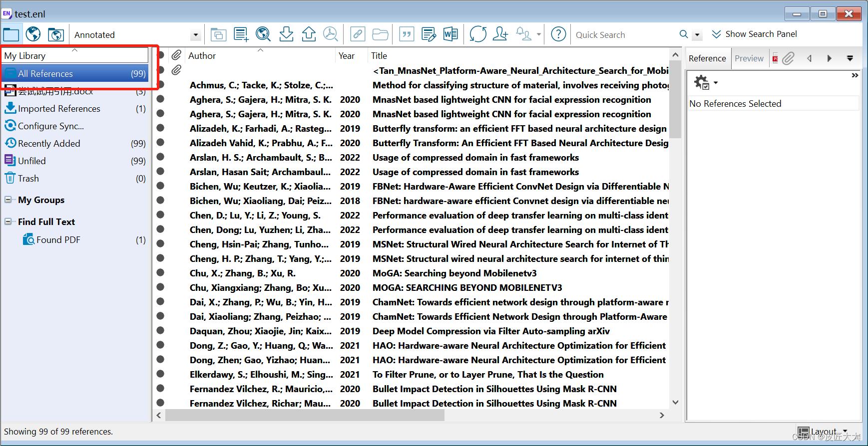Click the Copy to Local Library icon

(218, 34)
